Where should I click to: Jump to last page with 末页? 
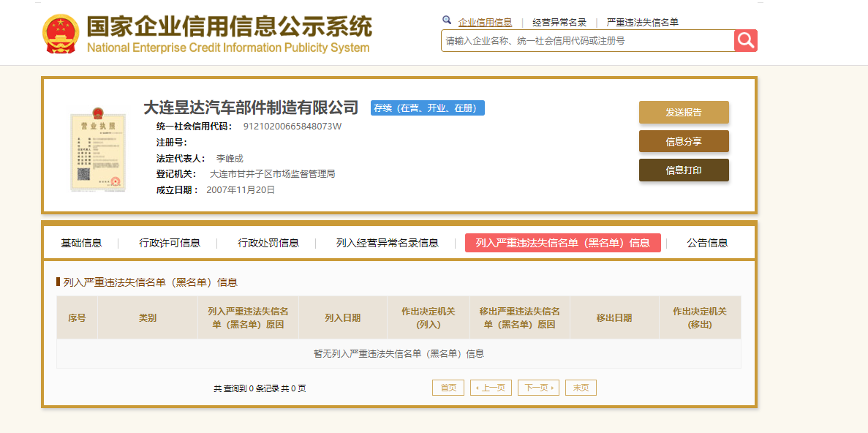581,388
